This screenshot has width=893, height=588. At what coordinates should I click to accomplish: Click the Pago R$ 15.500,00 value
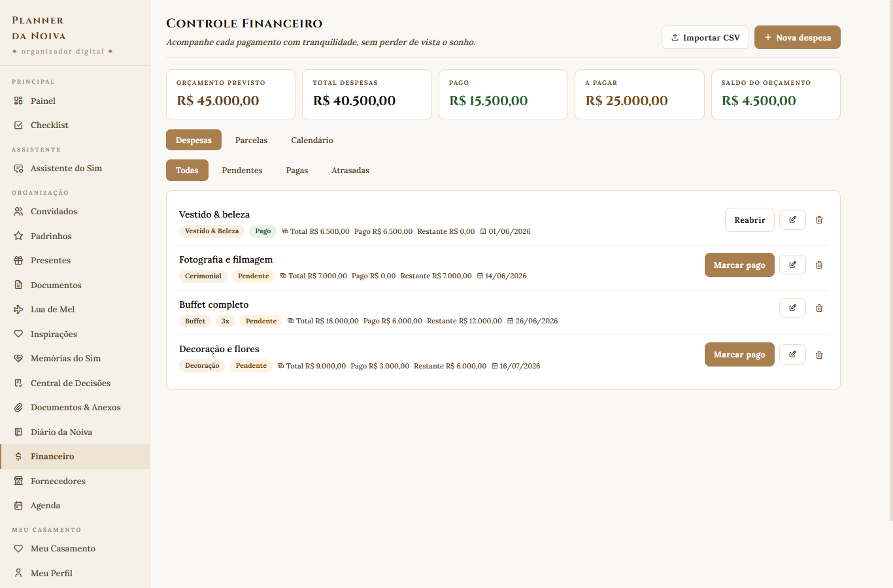[488, 101]
